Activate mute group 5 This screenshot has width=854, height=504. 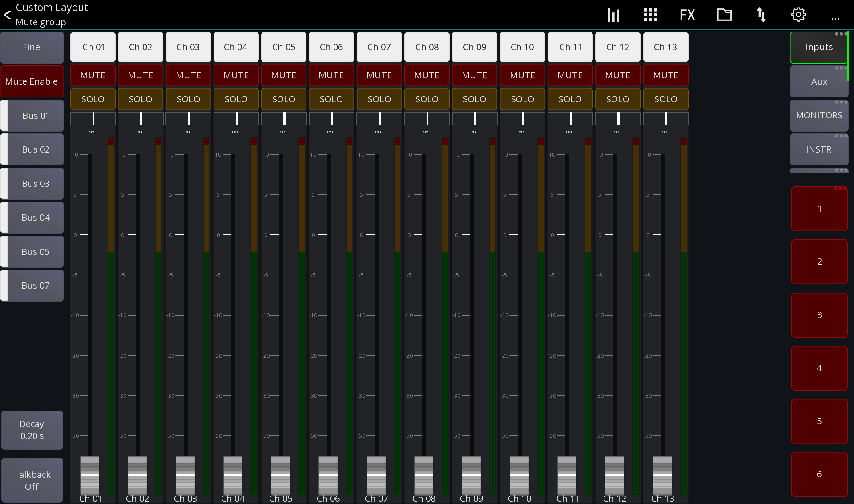click(x=819, y=421)
